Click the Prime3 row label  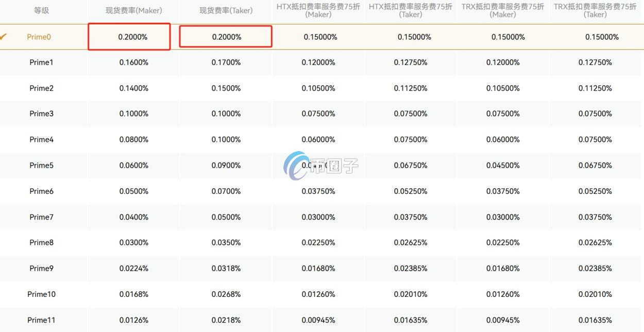41,114
